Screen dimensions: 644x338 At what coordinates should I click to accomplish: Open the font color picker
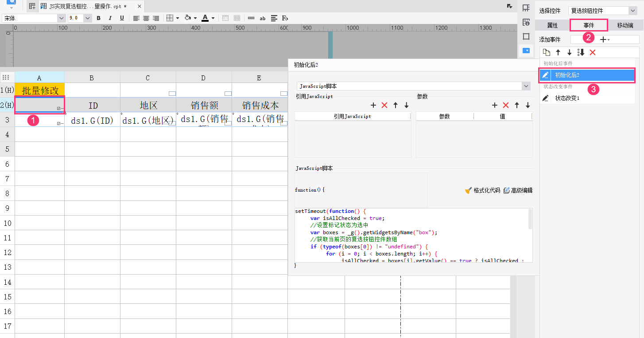(205, 18)
